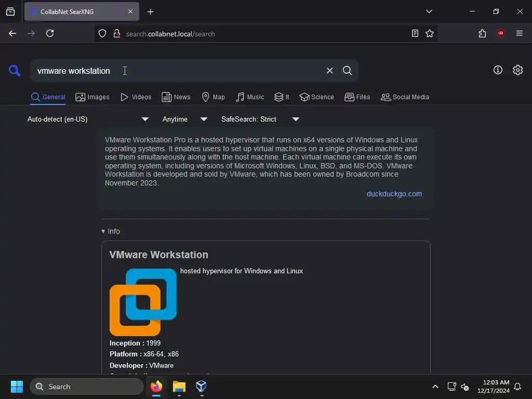The width and height of the screenshot is (532, 399).
Task: List all tabs dropdown arrow
Action: coord(429,11)
